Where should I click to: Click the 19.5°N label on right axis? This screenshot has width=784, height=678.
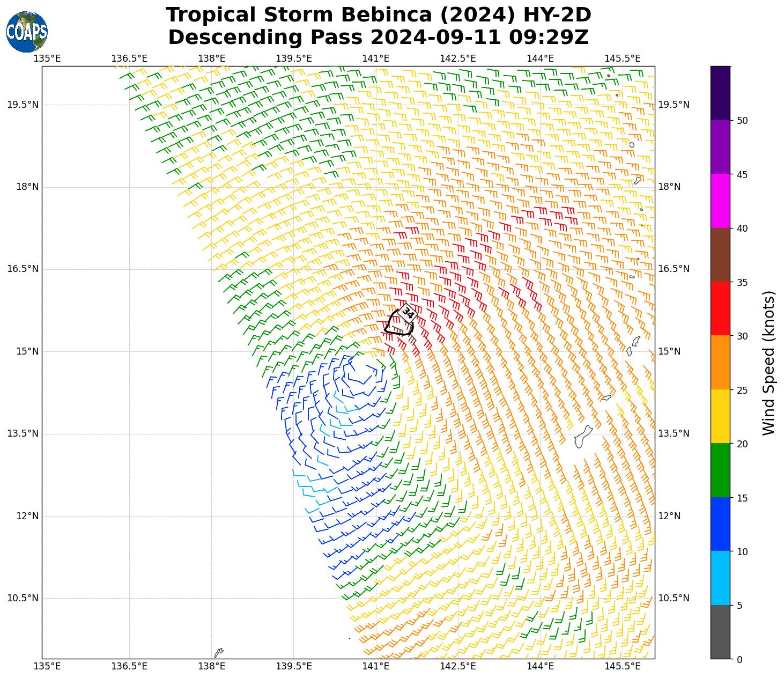pos(674,105)
